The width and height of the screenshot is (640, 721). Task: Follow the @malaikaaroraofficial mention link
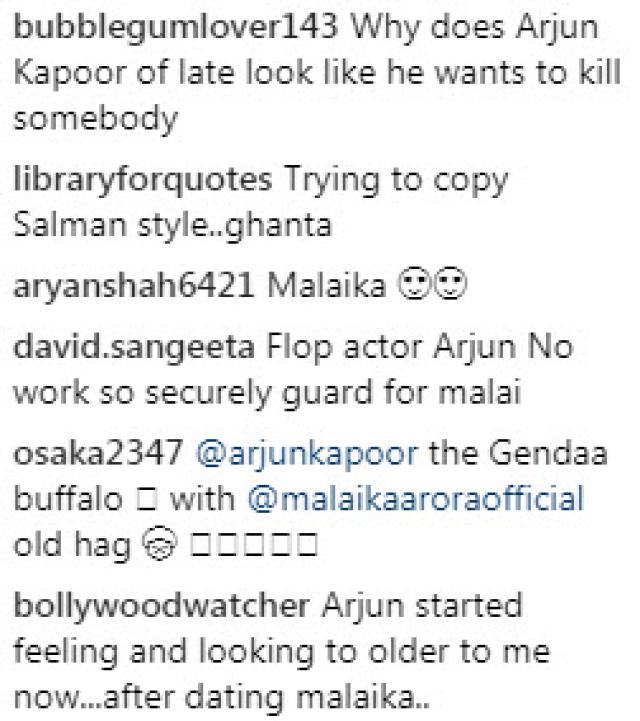(x=416, y=500)
